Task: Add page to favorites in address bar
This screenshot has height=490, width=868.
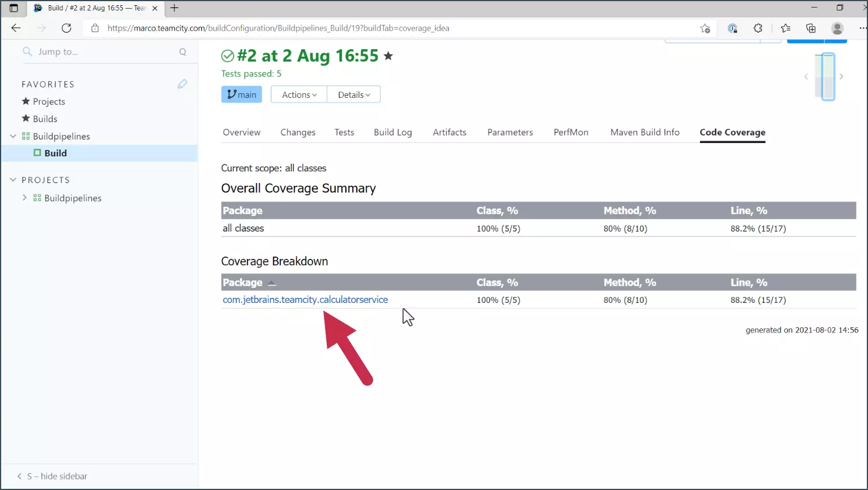Action: tap(705, 28)
